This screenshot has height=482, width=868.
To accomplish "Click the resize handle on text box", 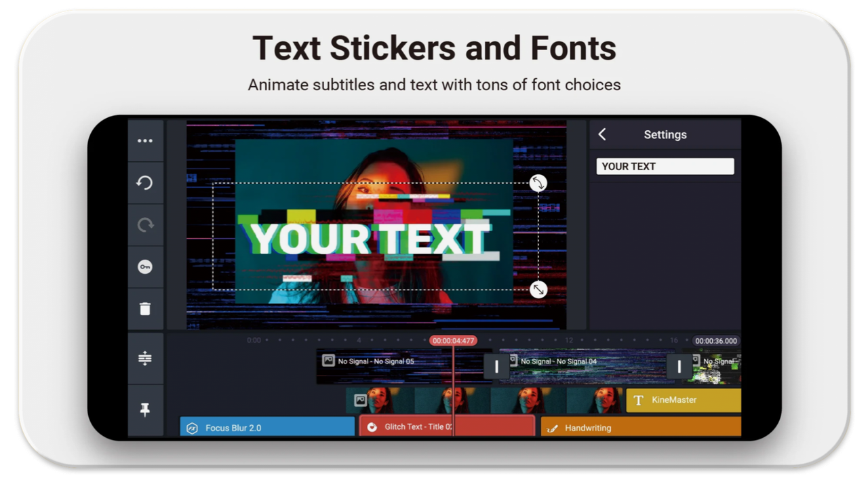I will pos(538,289).
